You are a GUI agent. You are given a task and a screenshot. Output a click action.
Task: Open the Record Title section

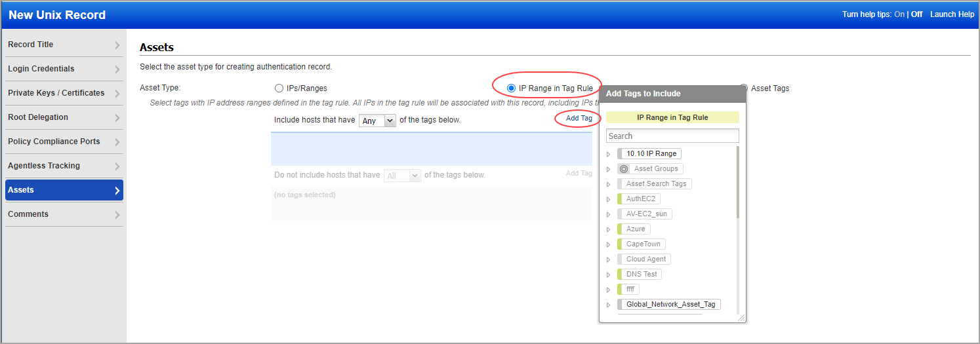(64, 45)
